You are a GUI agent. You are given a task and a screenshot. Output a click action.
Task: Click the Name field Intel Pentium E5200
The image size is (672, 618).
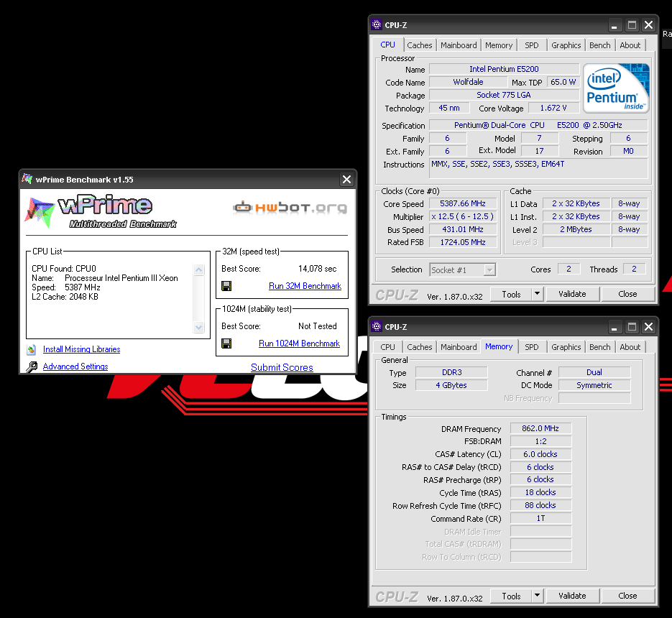[x=504, y=69]
